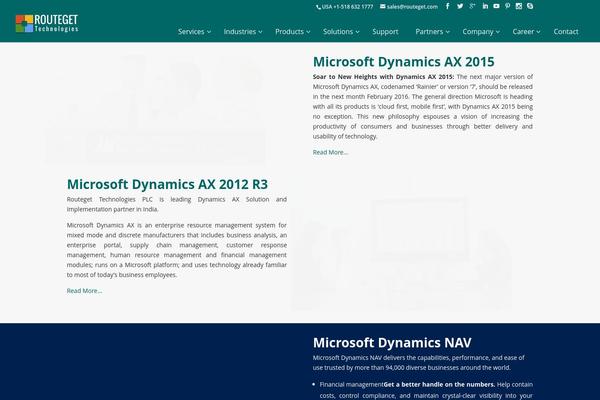The width and height of the screenshot is (600, 400).
Task: Expand the Services menu chevron
Action: coord(209,32)
